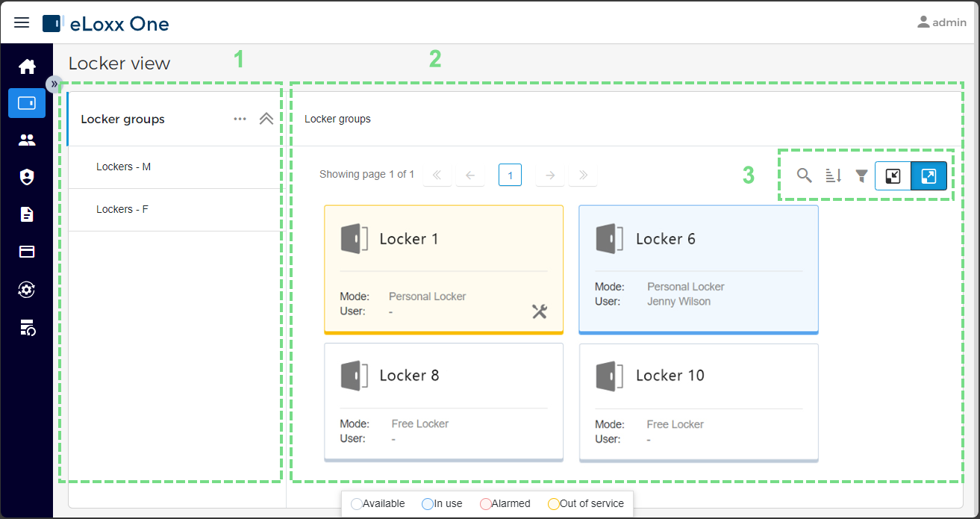The height and width of the screenshot is (519, 980).
Task: Toggle the In use legend filter
Action: [442, 503]
